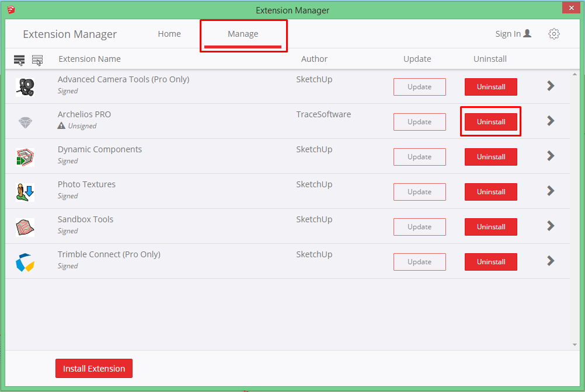Select the Dynamic Components extension name
The width and height of the screenshot is (585, 392).
(100, 149)
